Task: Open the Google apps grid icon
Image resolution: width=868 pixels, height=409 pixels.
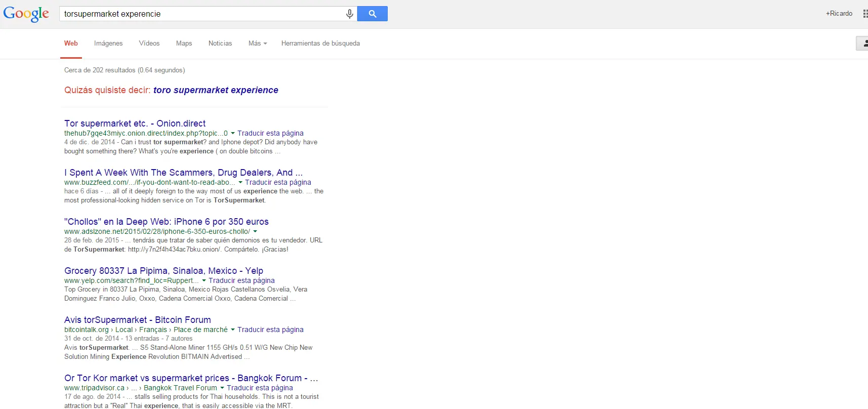Action: [x=865, y=14]
